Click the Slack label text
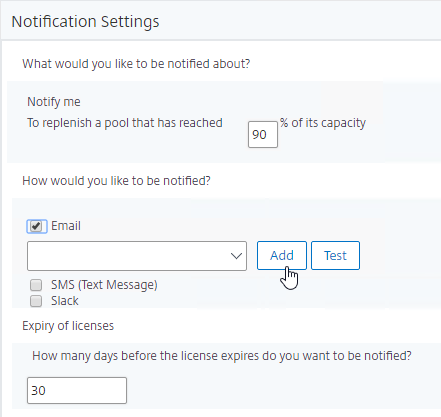441x417 pixels. click(x=65, y=301)
